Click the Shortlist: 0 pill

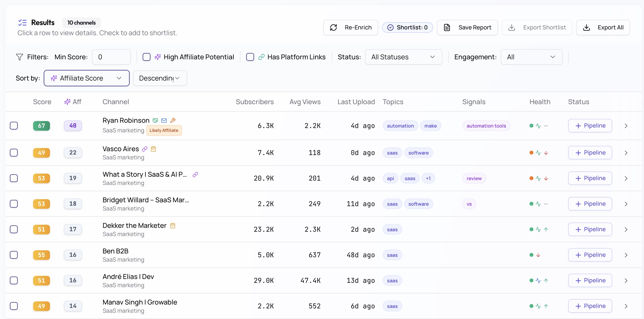[407, 27]
